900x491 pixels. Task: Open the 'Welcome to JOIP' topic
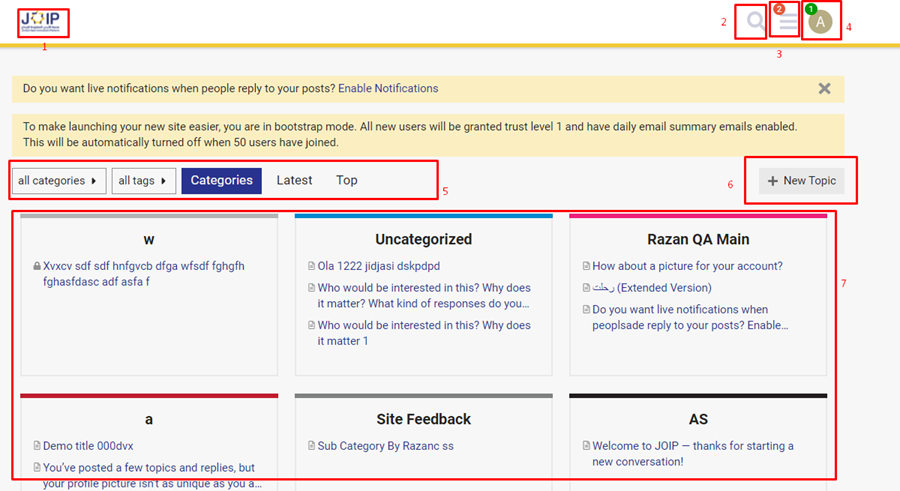tap(692, 446)
